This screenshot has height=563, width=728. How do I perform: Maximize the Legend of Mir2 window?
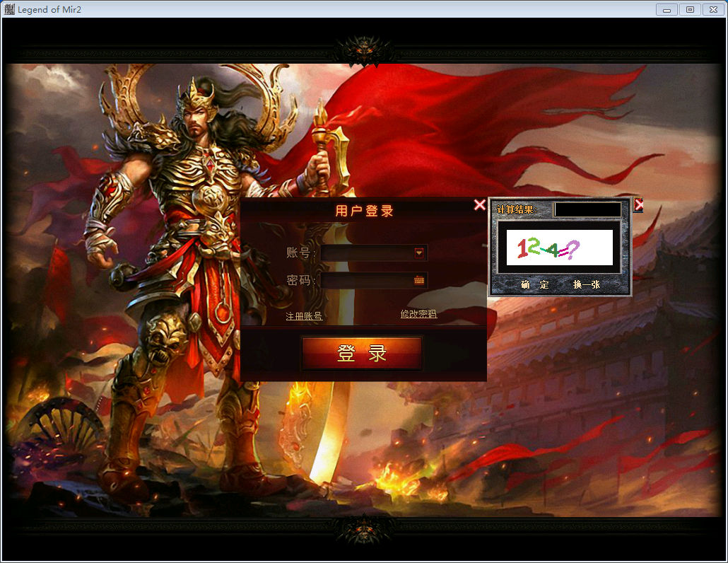pyautogui.click(x=690, y=9)
